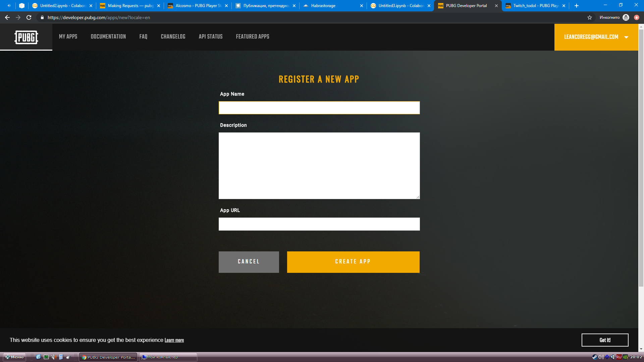Click inside the Description text area
The height and width of the screenshot is (362, 644).
319,166
